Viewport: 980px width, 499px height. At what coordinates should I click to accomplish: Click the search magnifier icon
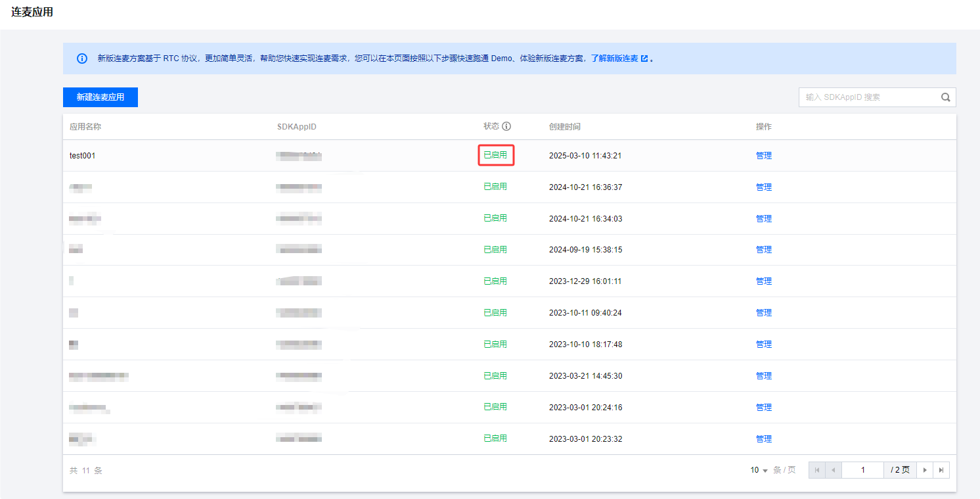coord(945,97)
